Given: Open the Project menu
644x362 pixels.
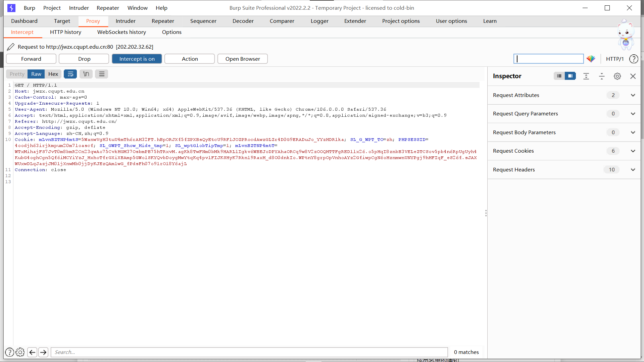Looking at the screenshot, I should coord(52,8).
